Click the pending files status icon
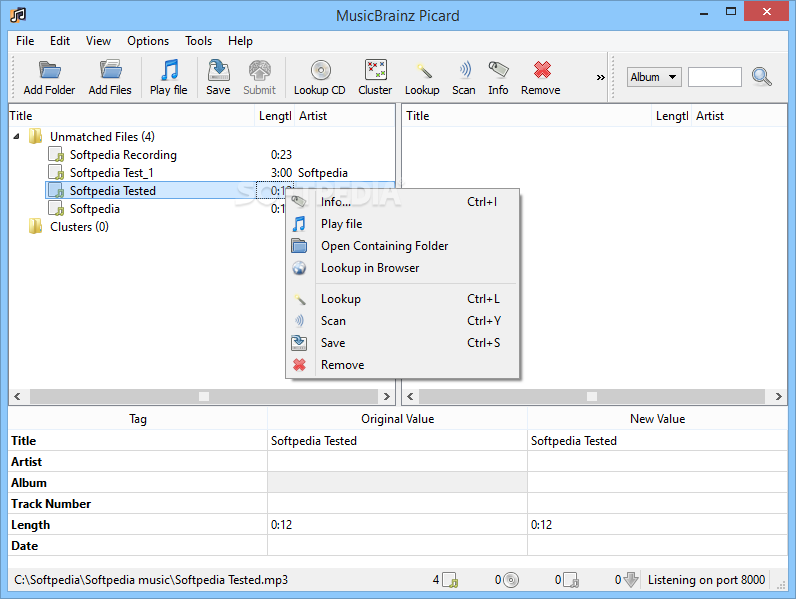Viewport: 796px width, 599px height. pyautogui.click(x=571, y=580)
